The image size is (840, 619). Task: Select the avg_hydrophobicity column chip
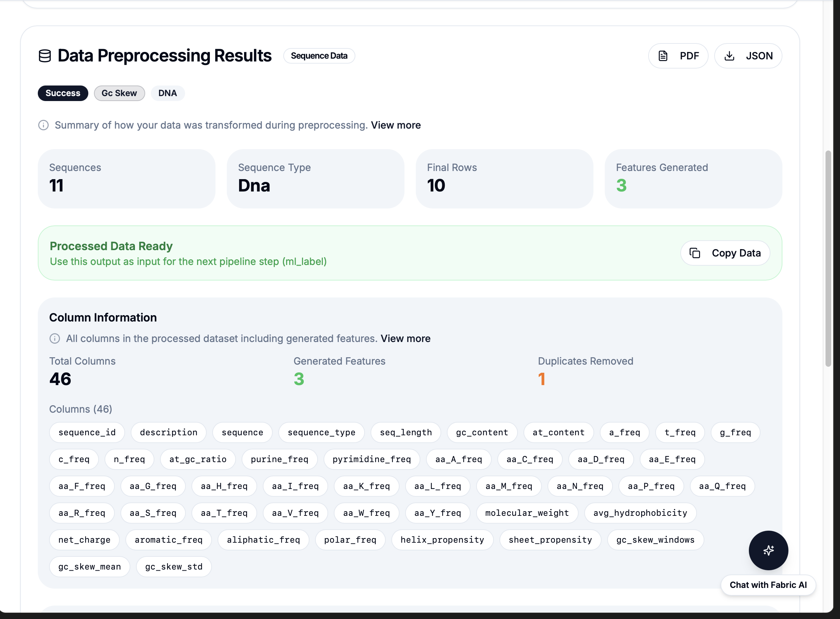tap(640, 513)
